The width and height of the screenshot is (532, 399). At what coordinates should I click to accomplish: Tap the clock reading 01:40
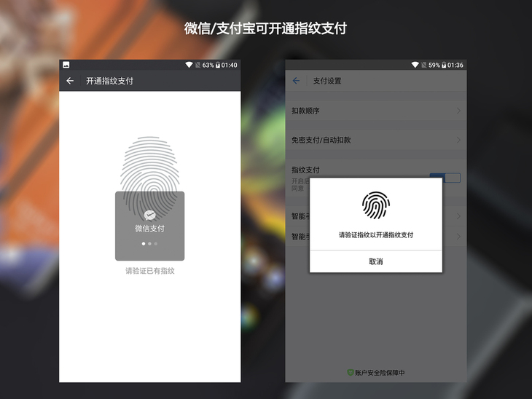tap(230, 65)
